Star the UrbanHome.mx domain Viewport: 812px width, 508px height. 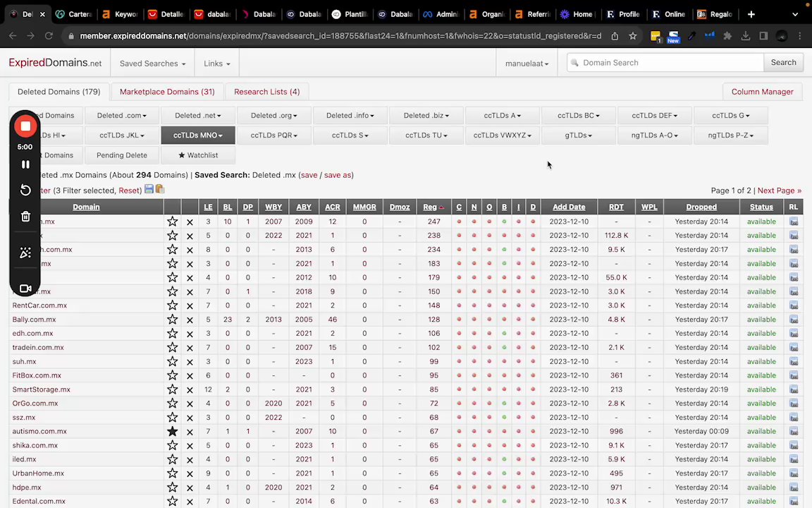(173, 473)
